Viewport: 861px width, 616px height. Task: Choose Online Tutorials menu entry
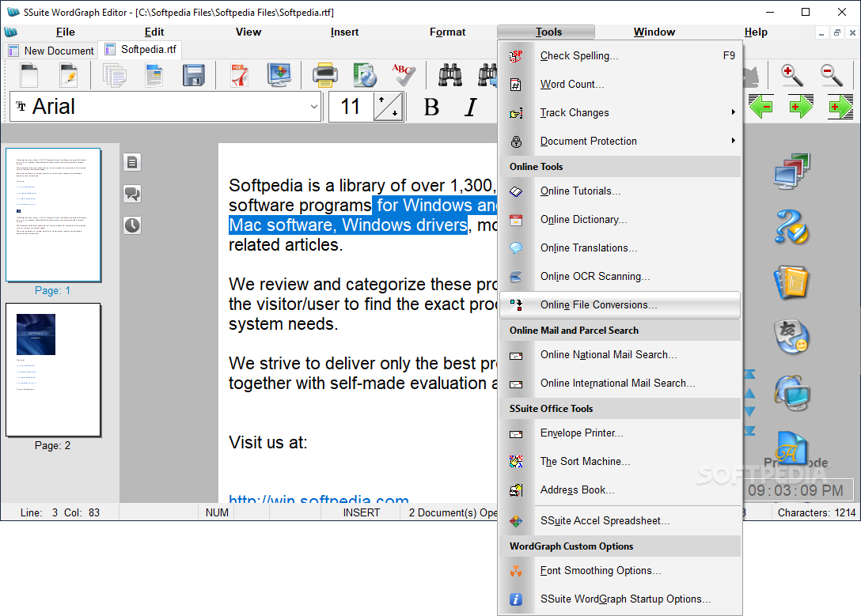(620, 191)
